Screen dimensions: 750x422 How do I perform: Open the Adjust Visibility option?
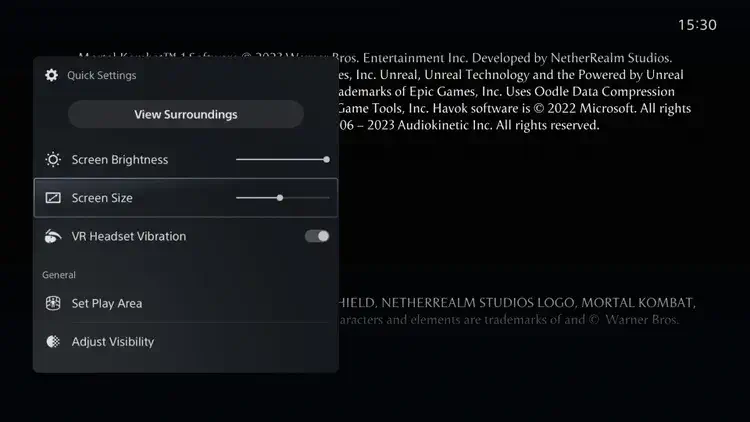tap(186, 342)
